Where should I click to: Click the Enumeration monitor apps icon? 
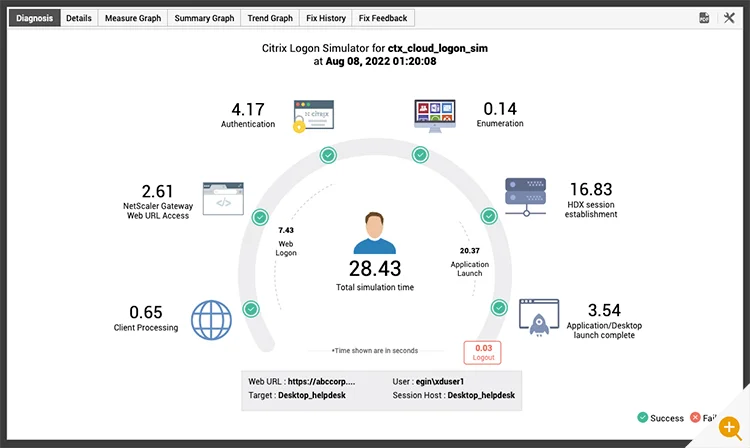coord(435,116)
